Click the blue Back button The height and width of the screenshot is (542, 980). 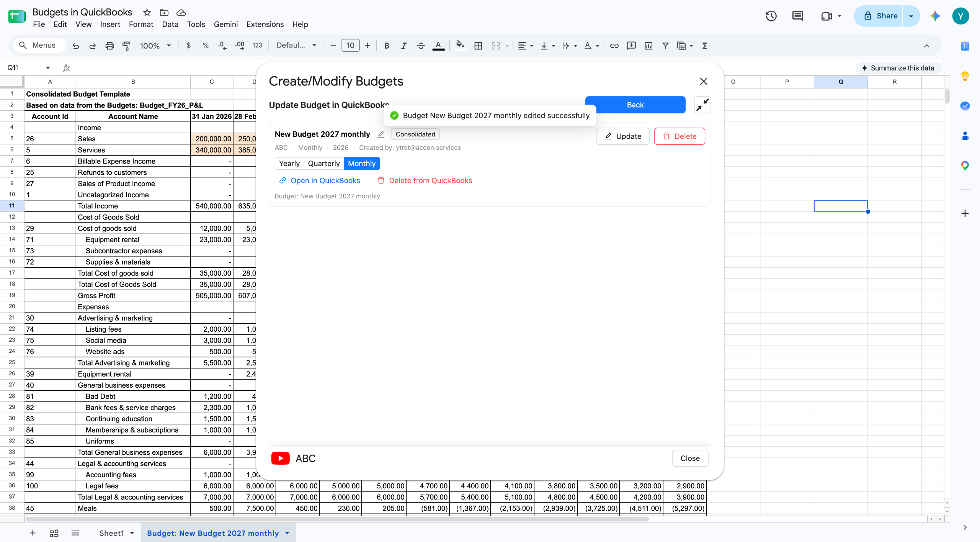(x=635, y=105)
